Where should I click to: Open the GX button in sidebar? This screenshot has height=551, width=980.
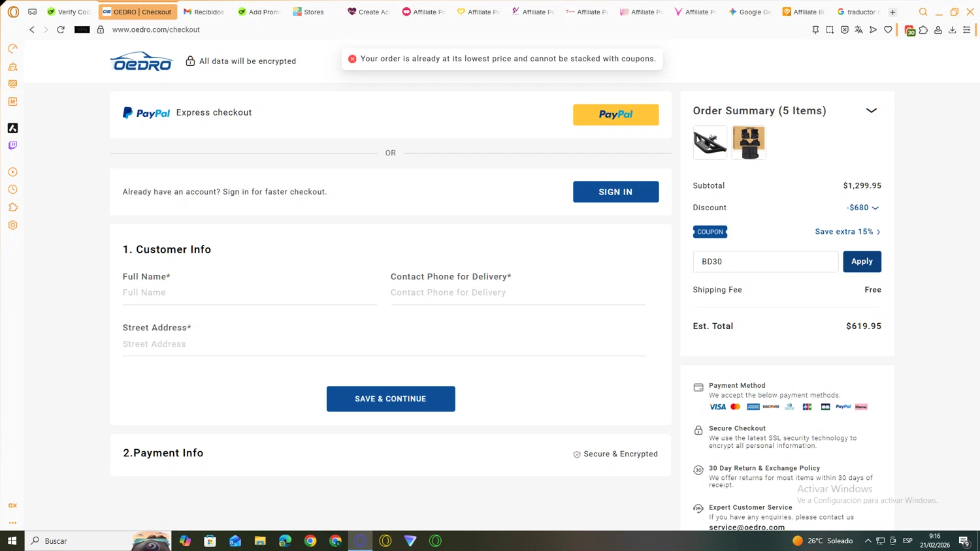(12, 506)
